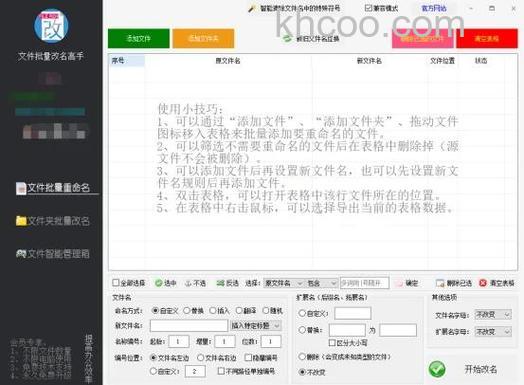524x385 pixels.
Task: Click the 状态 column header
Action: click(481, 60)
